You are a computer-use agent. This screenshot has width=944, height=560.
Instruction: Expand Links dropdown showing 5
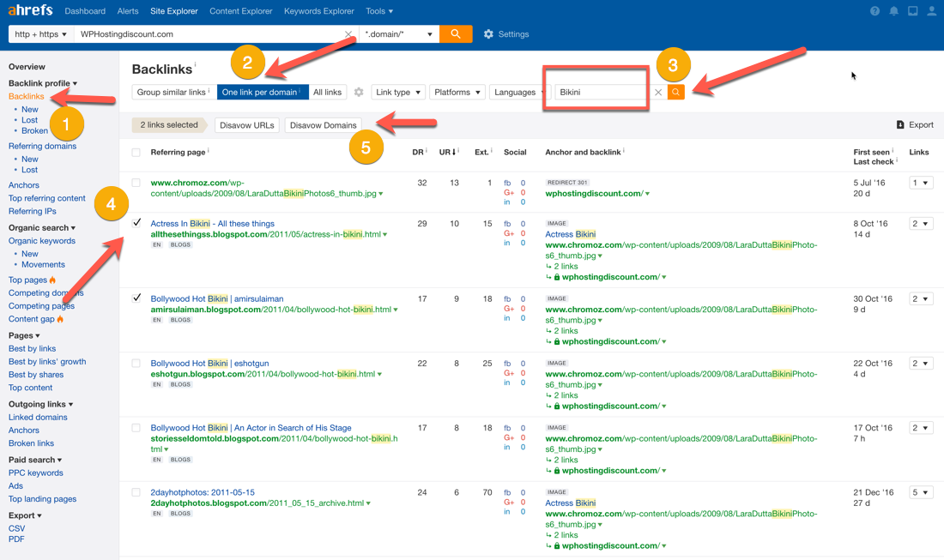click(x=921, y=492)
